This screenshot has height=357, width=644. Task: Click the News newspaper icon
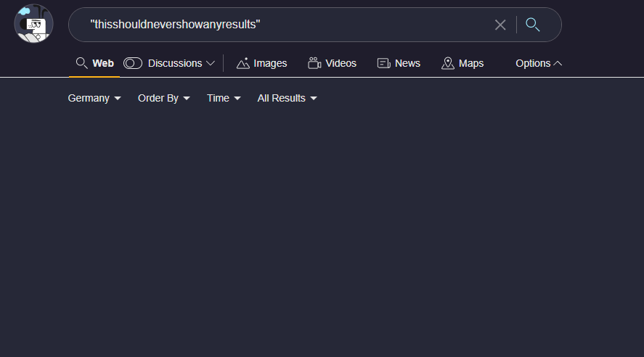point(384,63)
